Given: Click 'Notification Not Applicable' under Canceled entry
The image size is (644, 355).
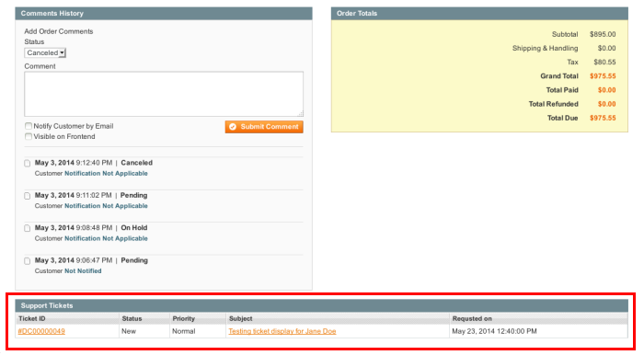Looking at the screenshot, I should click(106, 173).
